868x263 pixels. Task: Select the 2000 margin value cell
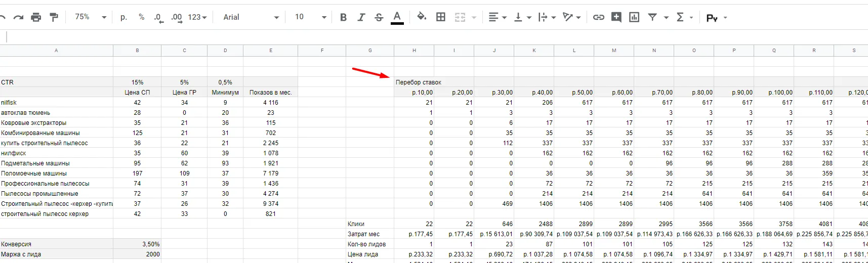[x=137, y=254]
